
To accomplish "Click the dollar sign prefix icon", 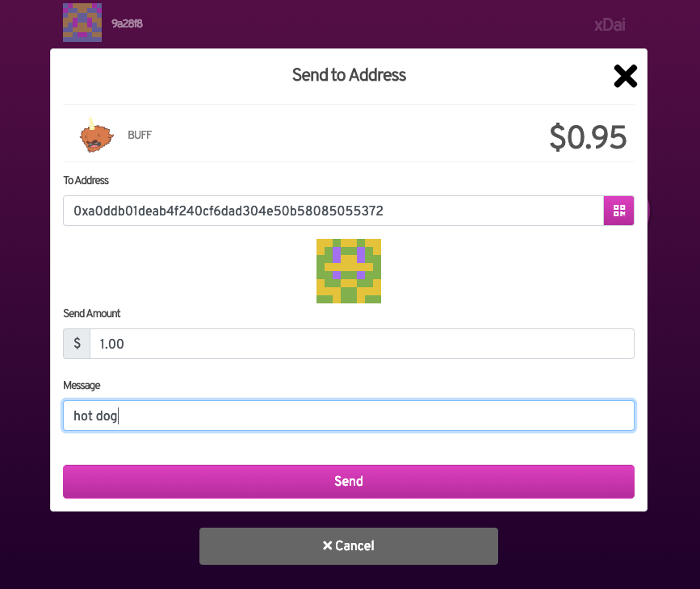I will pos(77,344).
